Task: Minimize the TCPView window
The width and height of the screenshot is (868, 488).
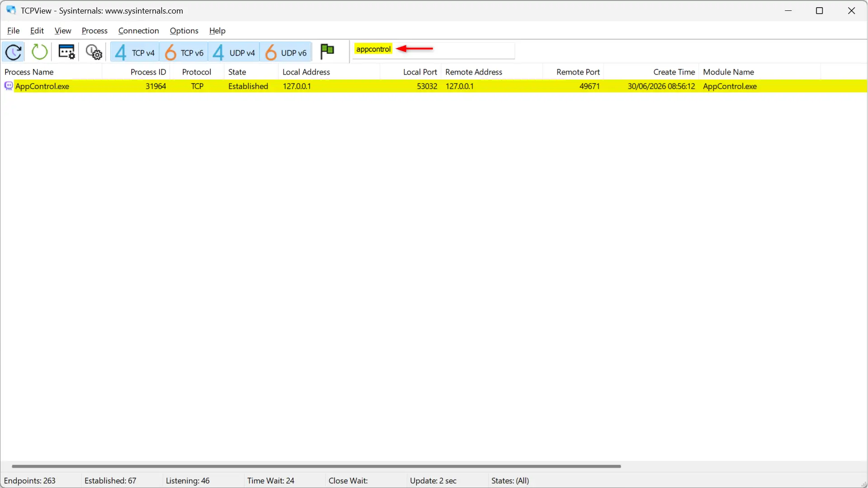Action: coord(788,10)
